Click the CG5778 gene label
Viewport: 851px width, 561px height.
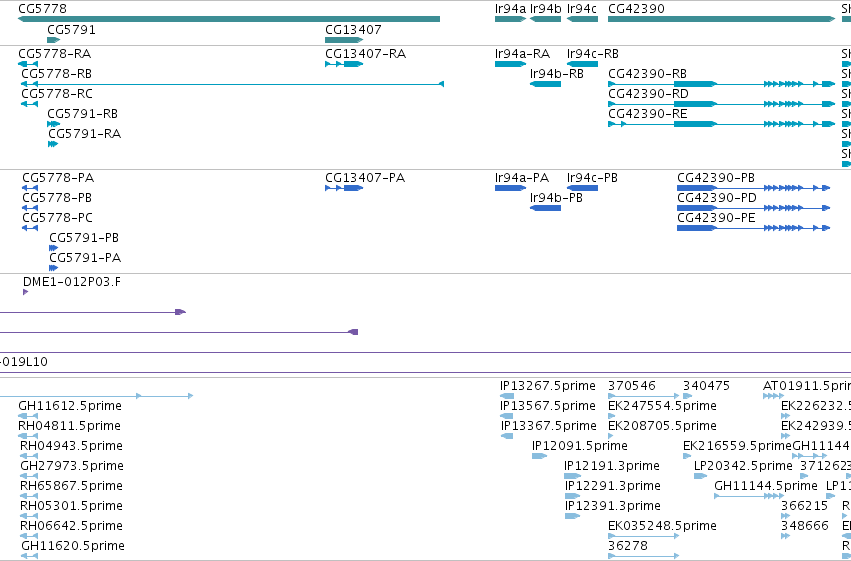pyautogui.click(x=42, y=9)
